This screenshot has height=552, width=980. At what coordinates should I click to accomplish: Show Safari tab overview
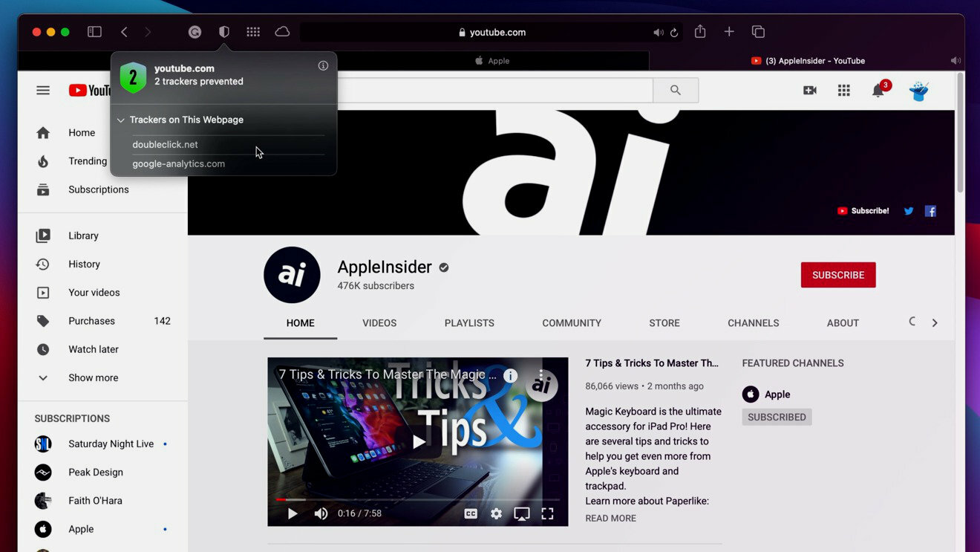[x=758, y=32]
